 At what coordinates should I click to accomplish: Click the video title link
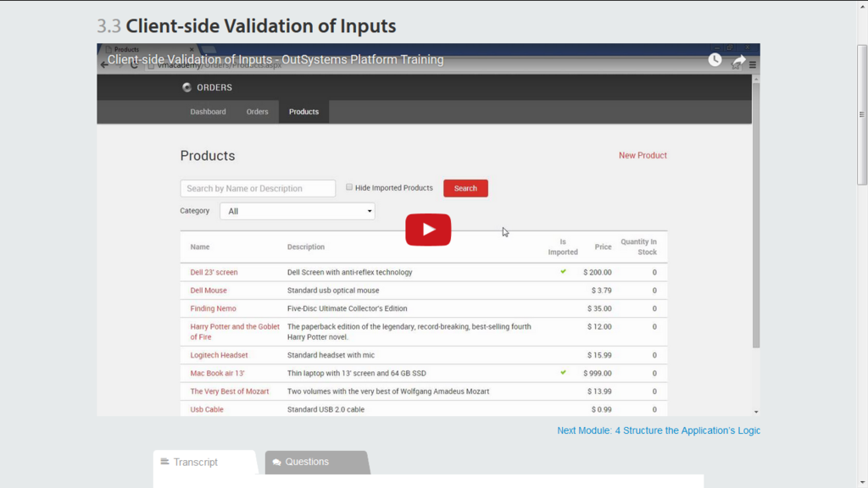[x=275, y=59]
